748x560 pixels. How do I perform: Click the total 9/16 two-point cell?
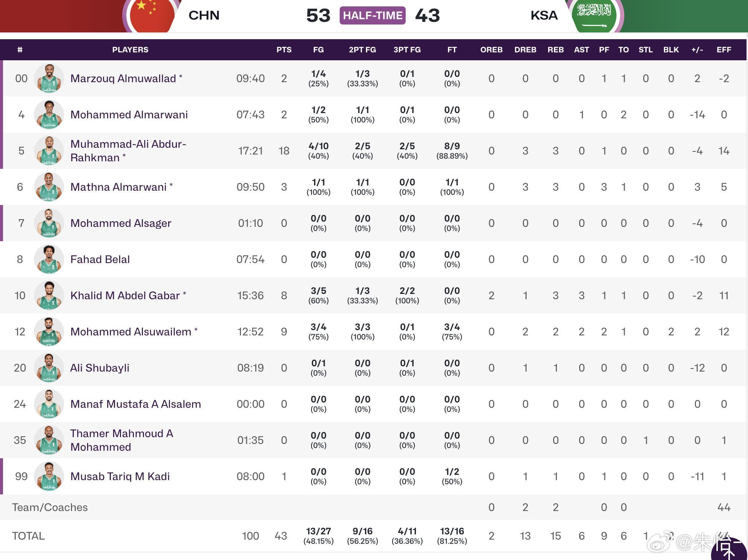[362, 536]
